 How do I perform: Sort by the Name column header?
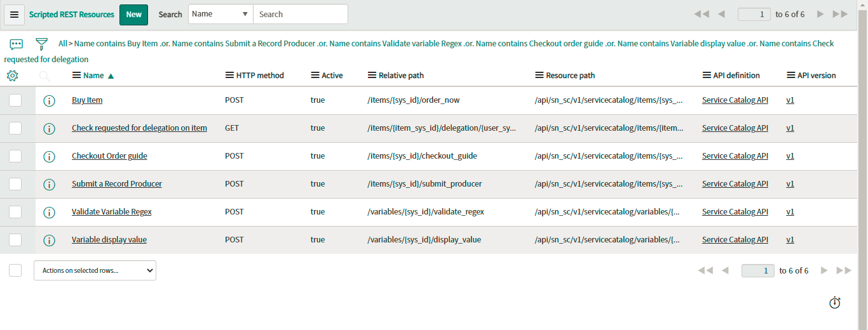tap(93, 76)
